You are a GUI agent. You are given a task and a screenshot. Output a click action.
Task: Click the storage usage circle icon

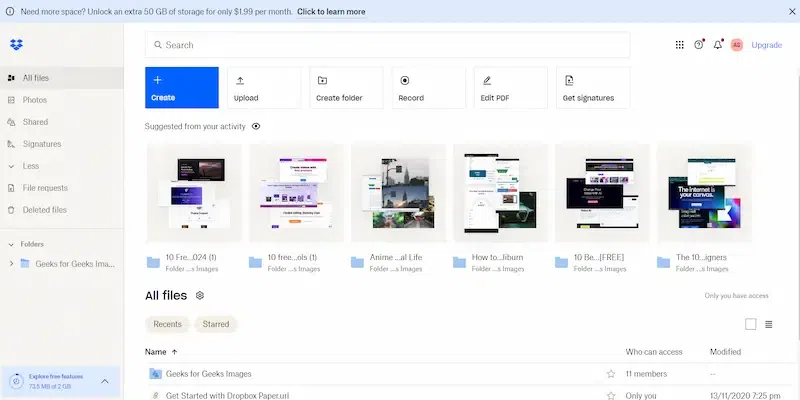[x=17, y=381]
